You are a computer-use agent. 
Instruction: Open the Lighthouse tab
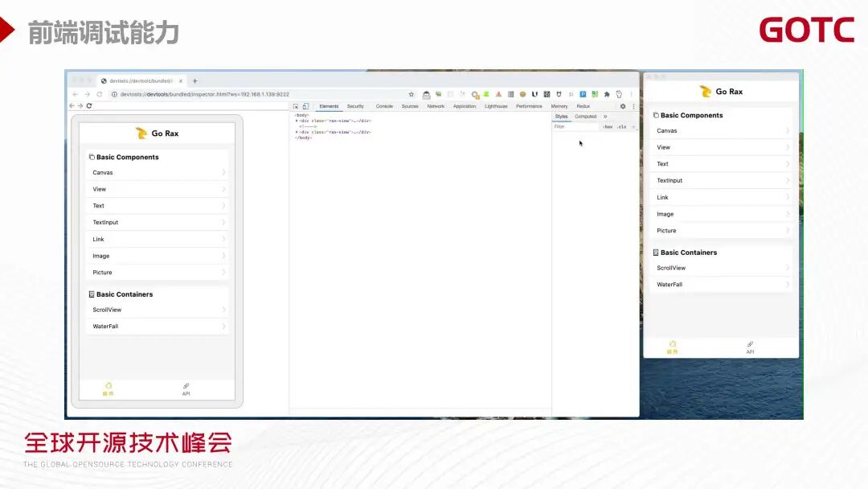pos(496,106)
